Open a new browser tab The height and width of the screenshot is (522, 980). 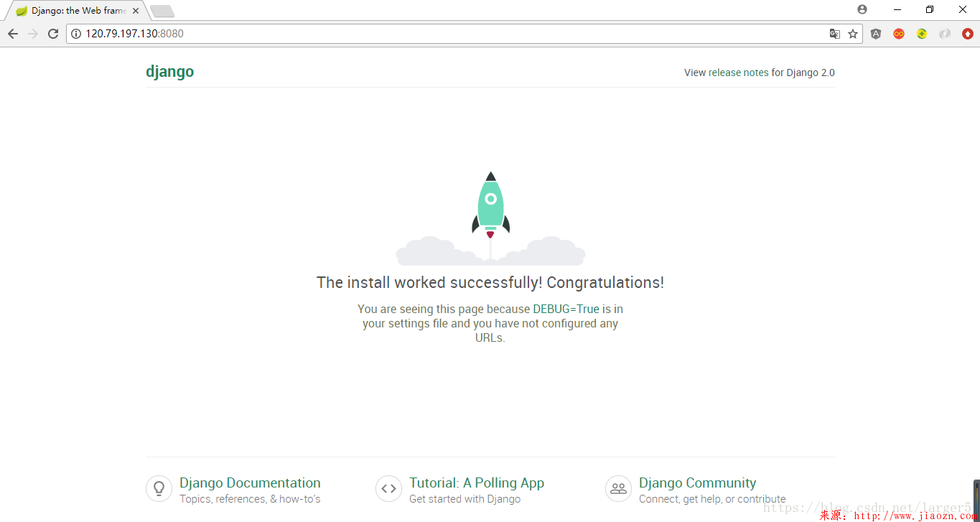point(162,11)
